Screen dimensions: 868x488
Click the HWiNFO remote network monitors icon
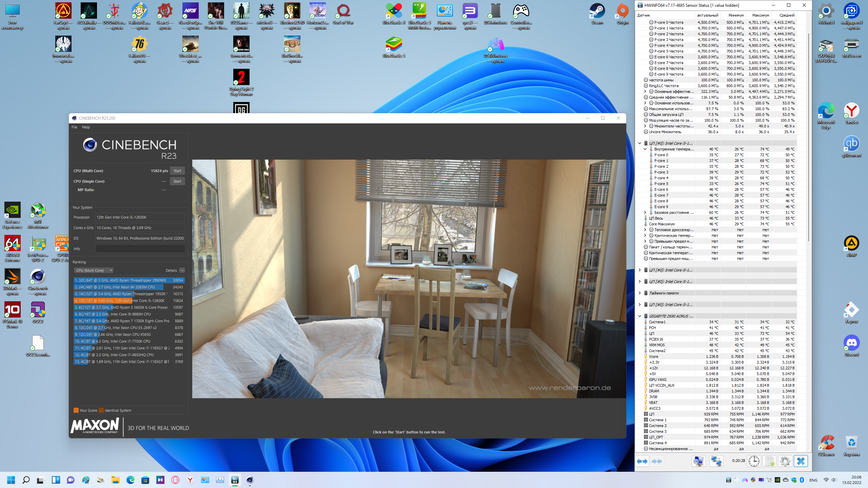pyautogui.click(x=716, y=461)
